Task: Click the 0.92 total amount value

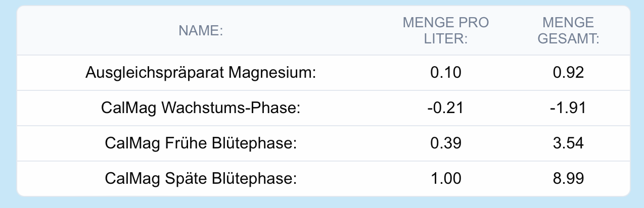Action: (x=568, y=73)
